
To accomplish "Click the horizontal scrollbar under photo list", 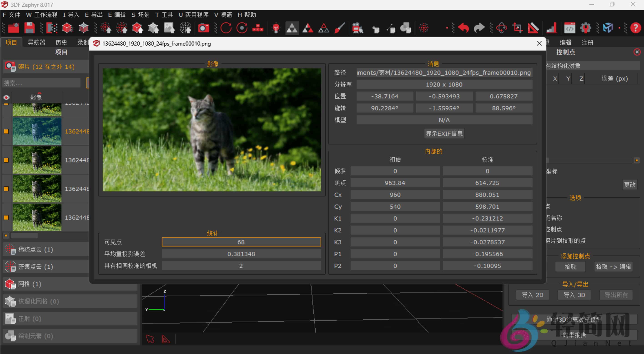I will point(24,236).
